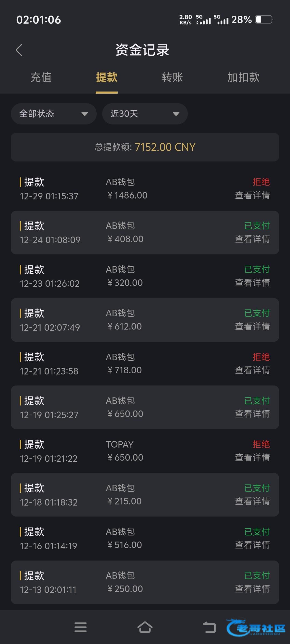Tap the Android back navigation icon
This screenshot has width=290, height=644.
tap(209, 627)
